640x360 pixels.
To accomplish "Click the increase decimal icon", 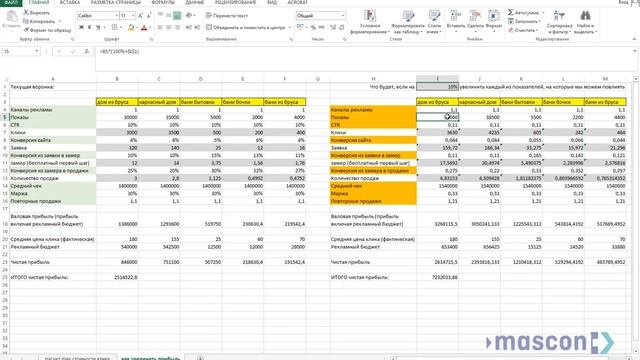I will tap(333, 27).
